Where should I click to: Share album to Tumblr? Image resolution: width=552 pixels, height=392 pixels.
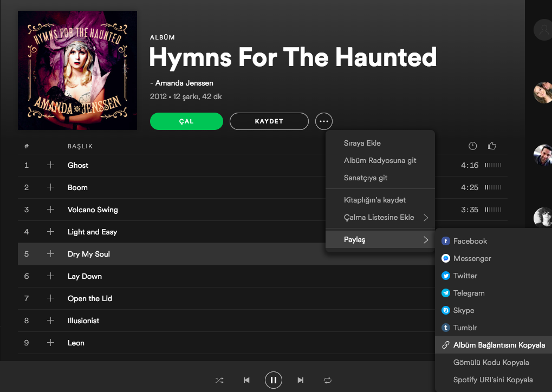pos(465,328)
